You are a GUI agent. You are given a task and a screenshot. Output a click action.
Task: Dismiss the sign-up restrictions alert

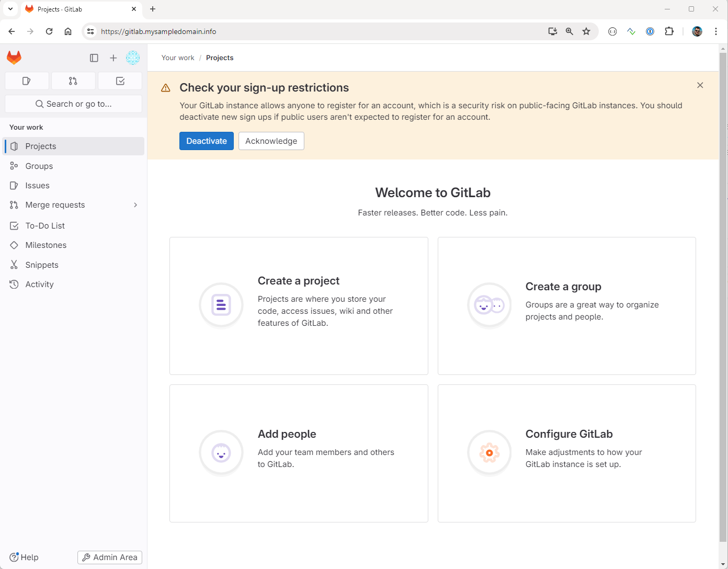(x=700, y=85)
